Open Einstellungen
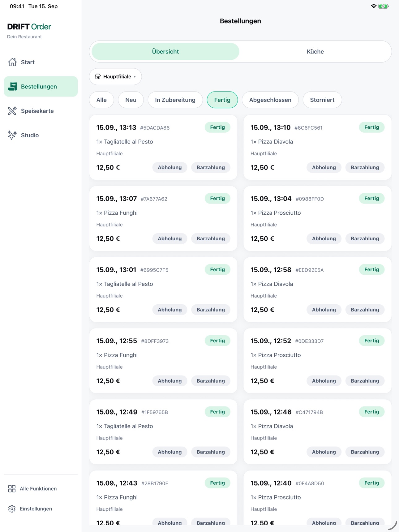The image size is (399, 532). click(x=41, y=509)
